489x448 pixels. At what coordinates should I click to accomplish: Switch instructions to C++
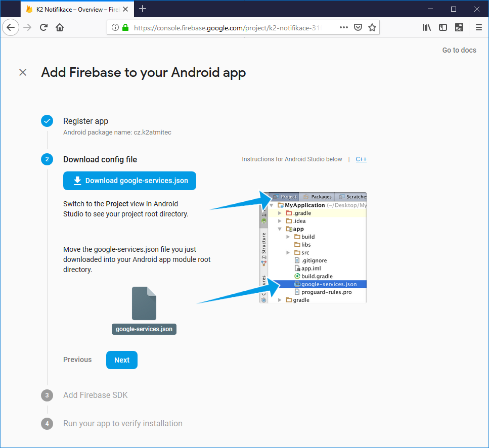(x=361, y=159)
